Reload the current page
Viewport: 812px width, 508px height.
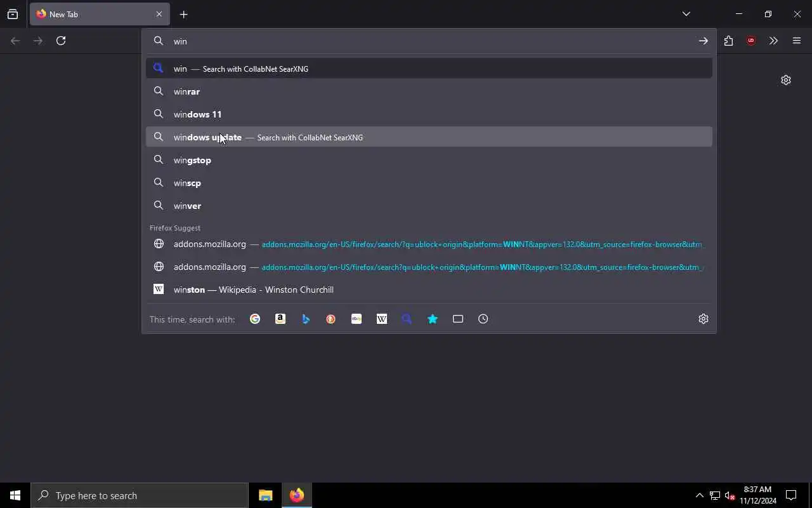61,41
